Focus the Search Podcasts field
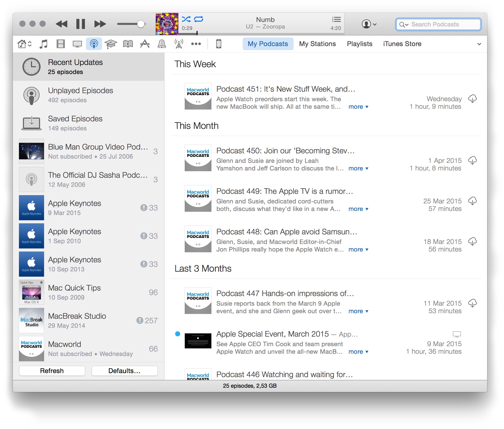Viewport: 504px width, 429px height. point(438,24)
